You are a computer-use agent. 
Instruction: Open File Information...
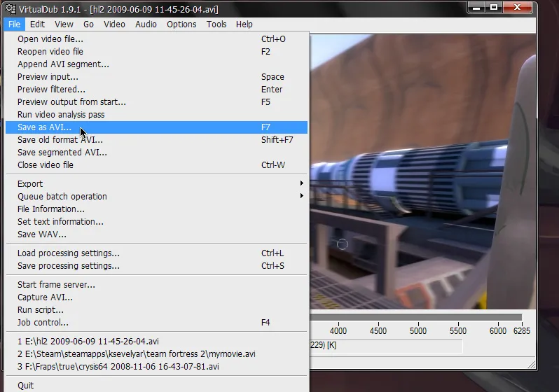point(156,209)
